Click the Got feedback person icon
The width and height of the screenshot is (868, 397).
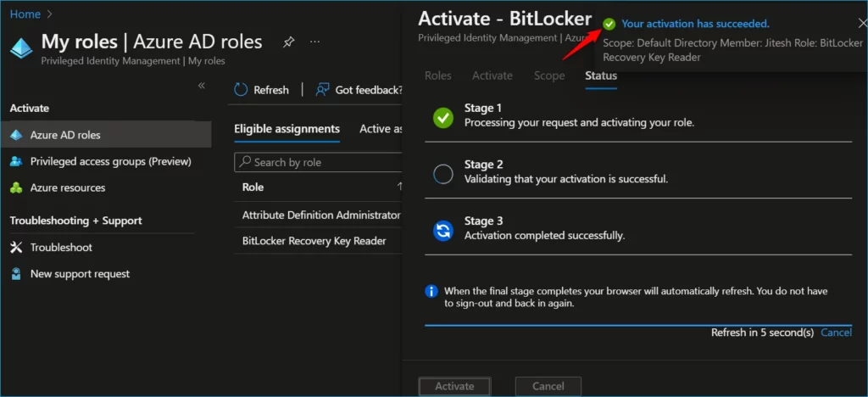(322, 90)
